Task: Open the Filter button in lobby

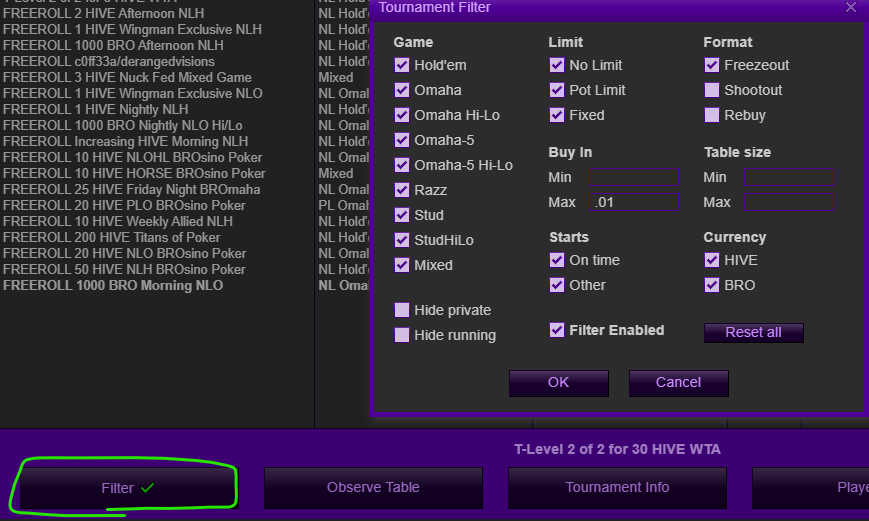Action: click(129, 488)
